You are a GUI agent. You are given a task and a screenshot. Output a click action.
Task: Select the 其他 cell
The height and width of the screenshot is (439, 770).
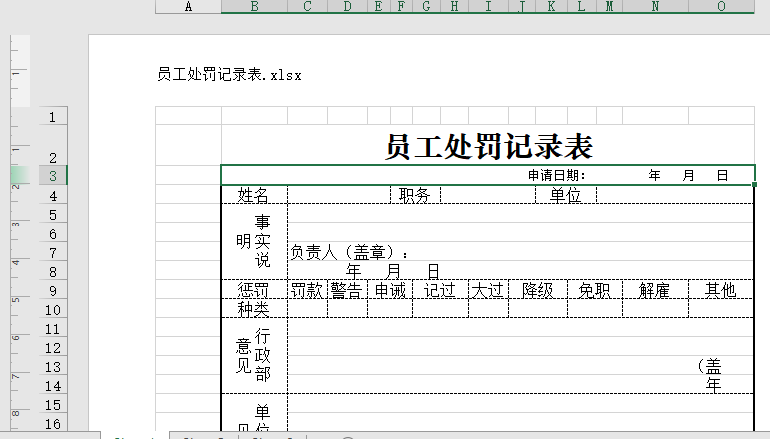pyautogui.click(x=721, y=290)
